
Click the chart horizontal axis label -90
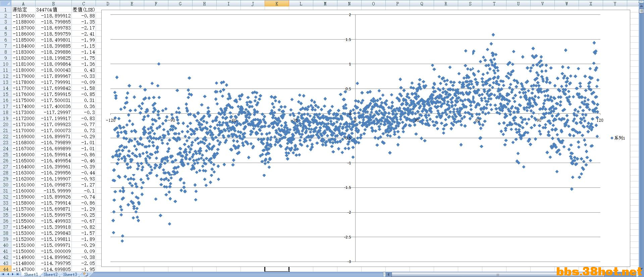172,120
